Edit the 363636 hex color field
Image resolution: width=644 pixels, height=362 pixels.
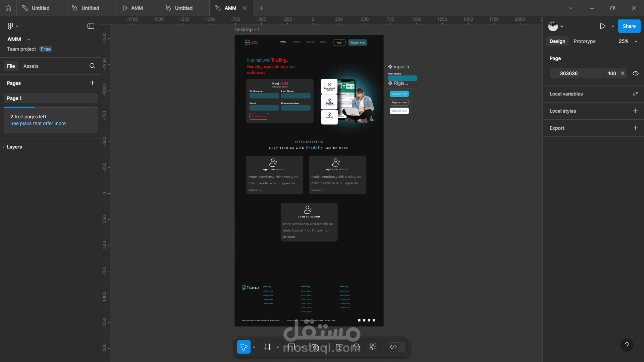577,73
